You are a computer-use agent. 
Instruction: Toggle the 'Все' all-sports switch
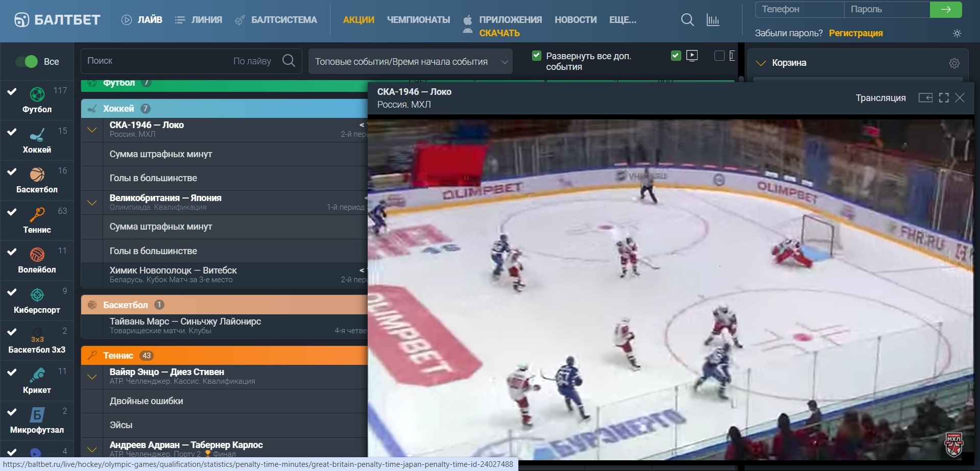[x=26, y=62]
